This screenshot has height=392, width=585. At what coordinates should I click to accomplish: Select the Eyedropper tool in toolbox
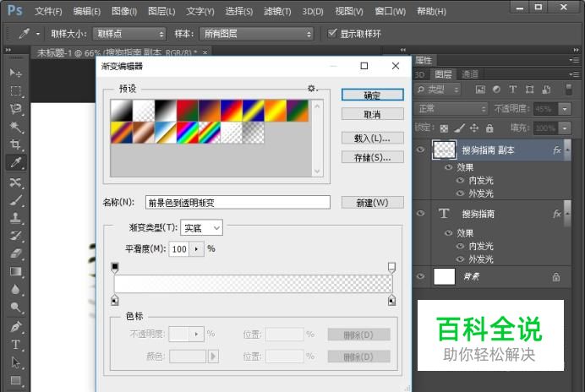tap(15, 162)
